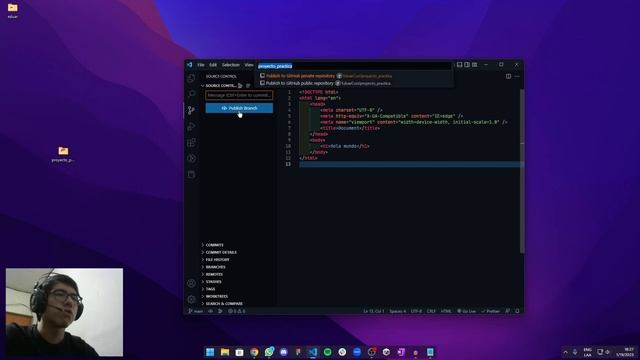Collapse the SOURCE CONTROL section header
The width and height of the screenshot is (640, 360).
pyautogui.click(x=219, y=86)
